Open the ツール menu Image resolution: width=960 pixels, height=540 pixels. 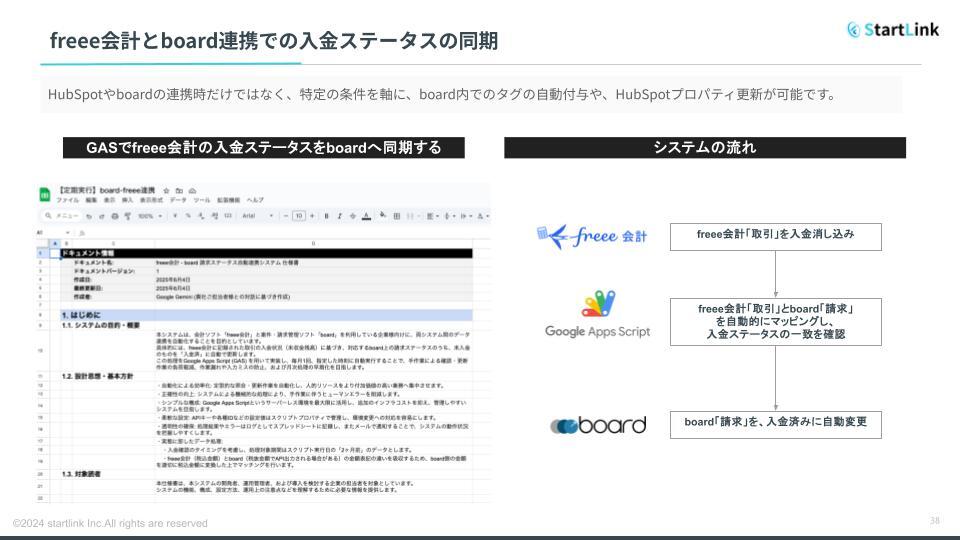click(x=202, y=200)
